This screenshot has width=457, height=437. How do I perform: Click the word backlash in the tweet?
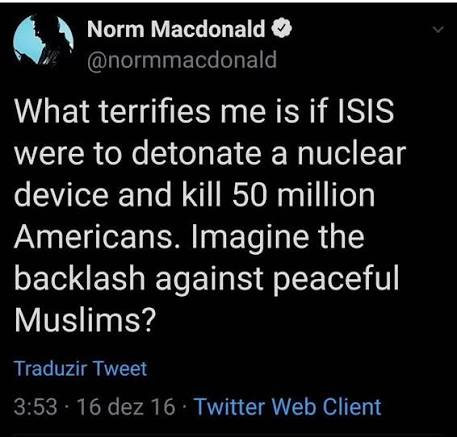[x=80, y=278]
